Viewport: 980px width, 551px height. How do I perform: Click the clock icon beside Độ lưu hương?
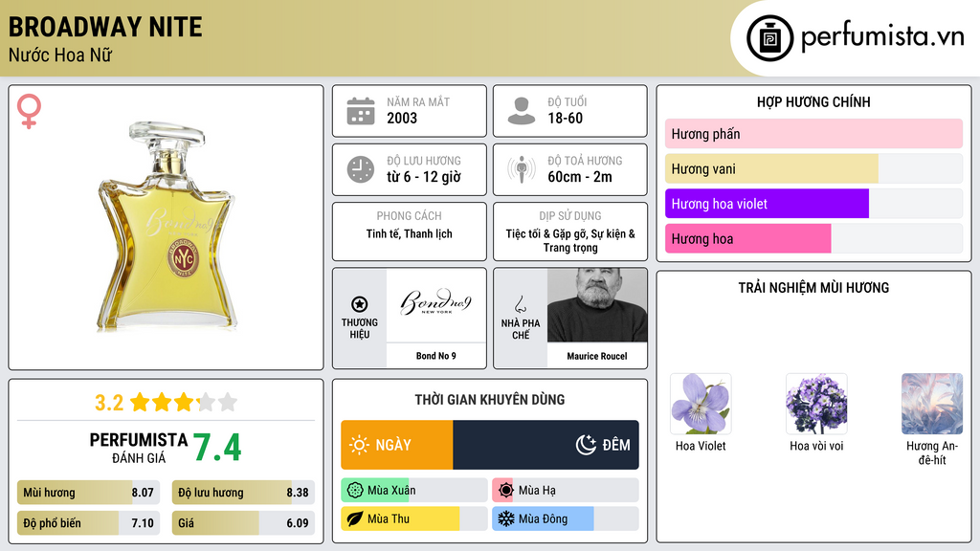[x=361, y=169]
